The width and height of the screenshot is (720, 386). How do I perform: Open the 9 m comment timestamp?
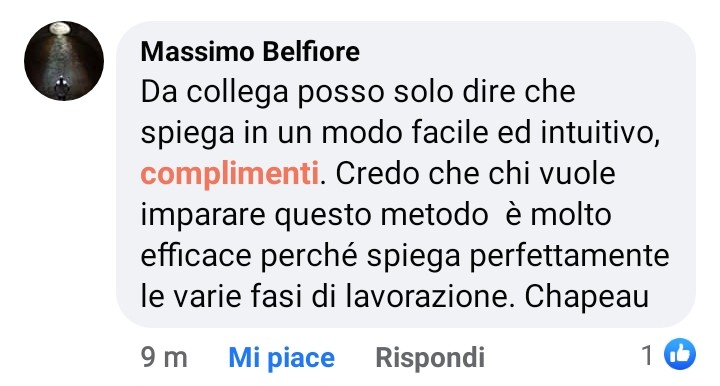coord(164,357)
